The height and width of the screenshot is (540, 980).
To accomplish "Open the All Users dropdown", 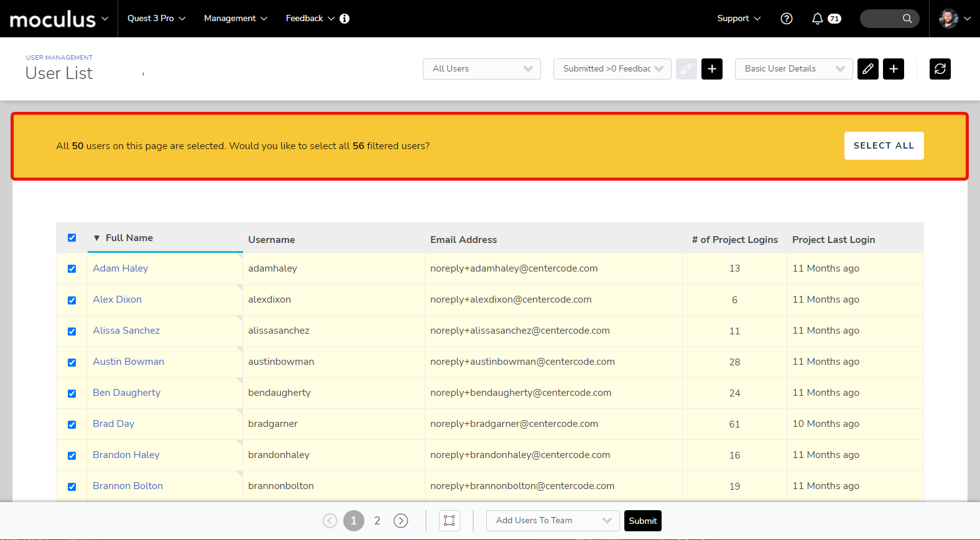I will (482, 69).
